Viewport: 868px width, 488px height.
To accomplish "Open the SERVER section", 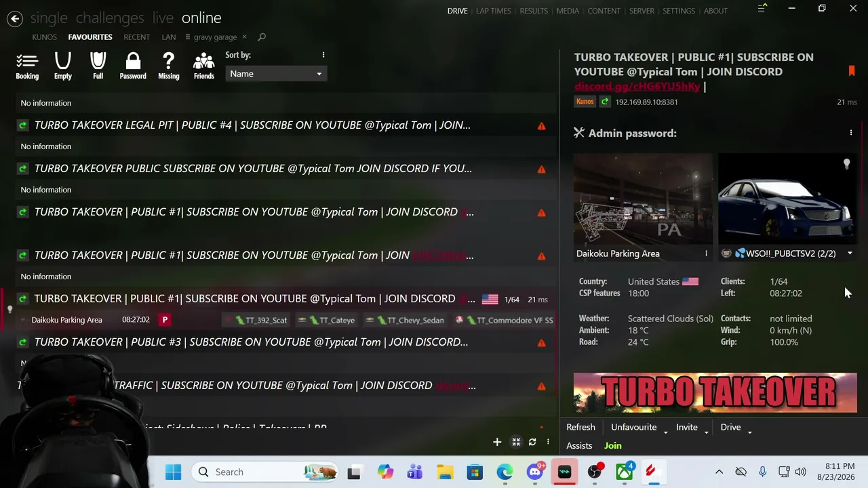I will click(642, 11).
